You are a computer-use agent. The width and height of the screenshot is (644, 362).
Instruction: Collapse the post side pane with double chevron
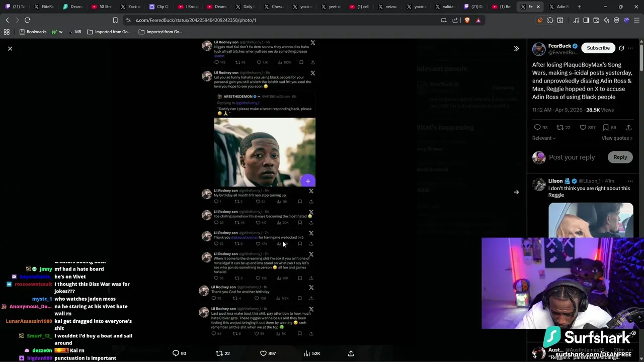tap(516, 48)
